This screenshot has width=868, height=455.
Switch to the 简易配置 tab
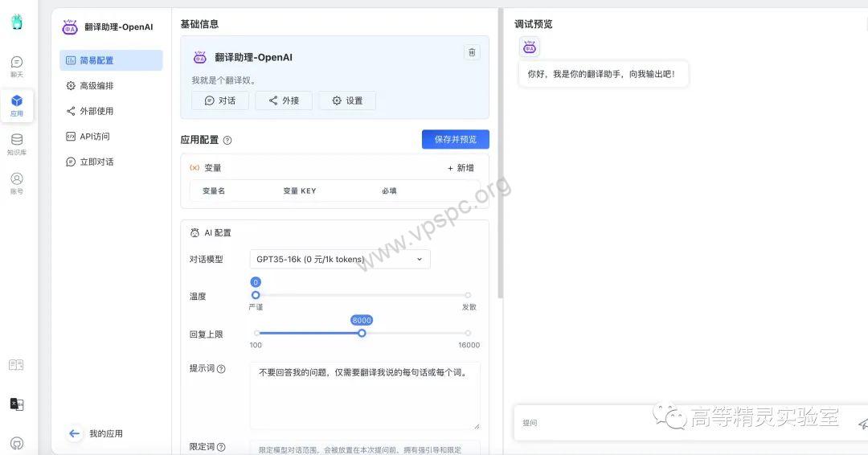[x=111, y=60]
